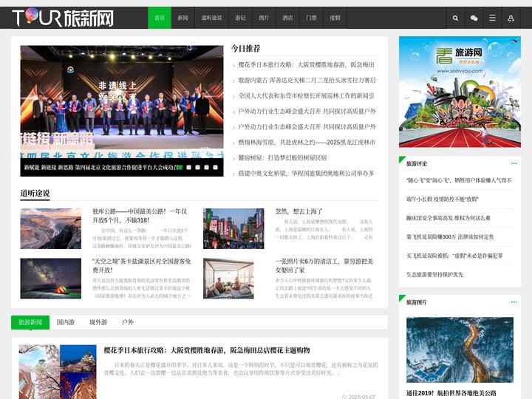
Task: Select the fourth carousel slide indicator
Action: coord(207,167)
